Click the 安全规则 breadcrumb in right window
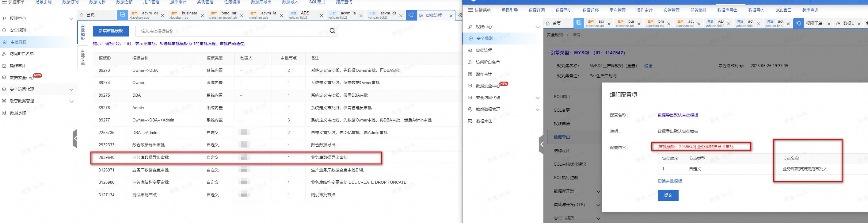Image resolution: width=868 pixels, height=223 pixels. click(x=555, y=35)
